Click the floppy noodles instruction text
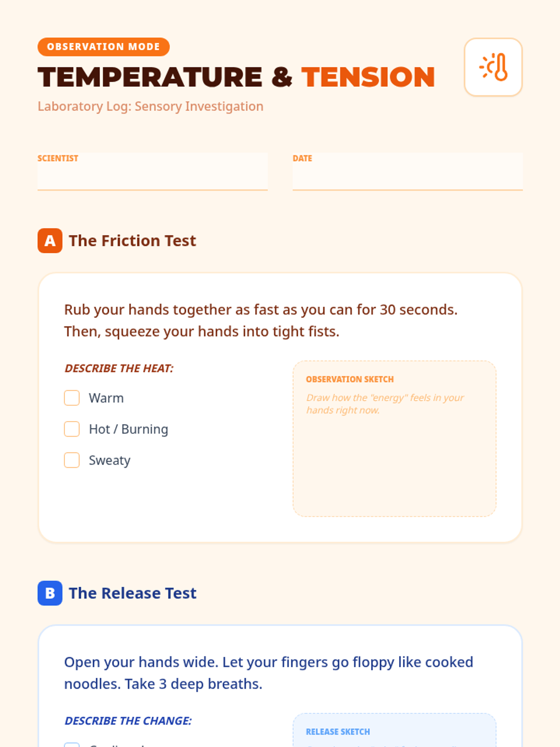The width and height of the screenshot is (560, 747). 269,673
